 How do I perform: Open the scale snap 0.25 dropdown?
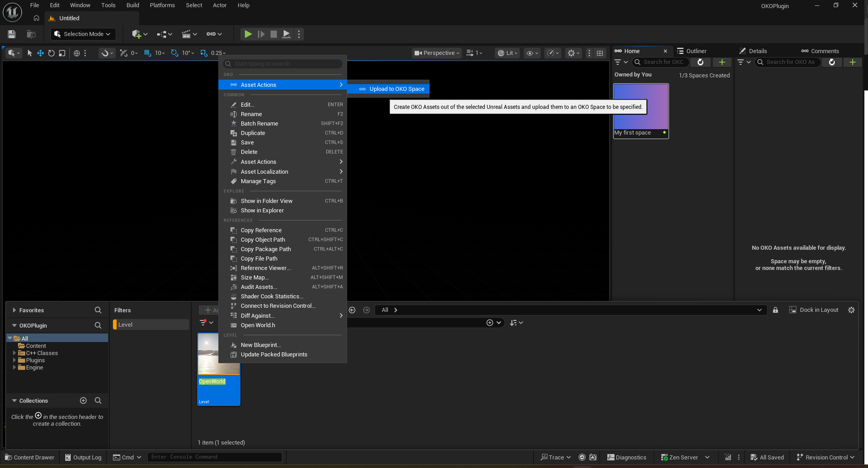click(x=218, y=53)
